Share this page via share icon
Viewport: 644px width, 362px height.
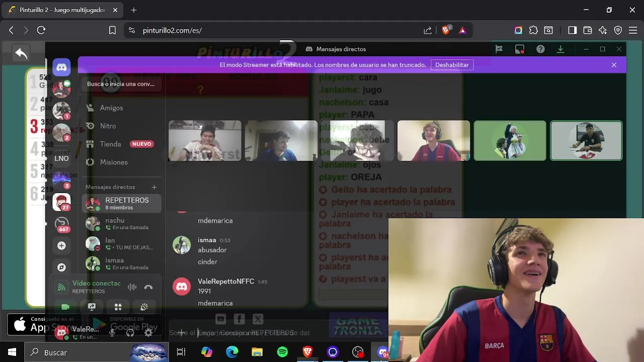(428, 30)
